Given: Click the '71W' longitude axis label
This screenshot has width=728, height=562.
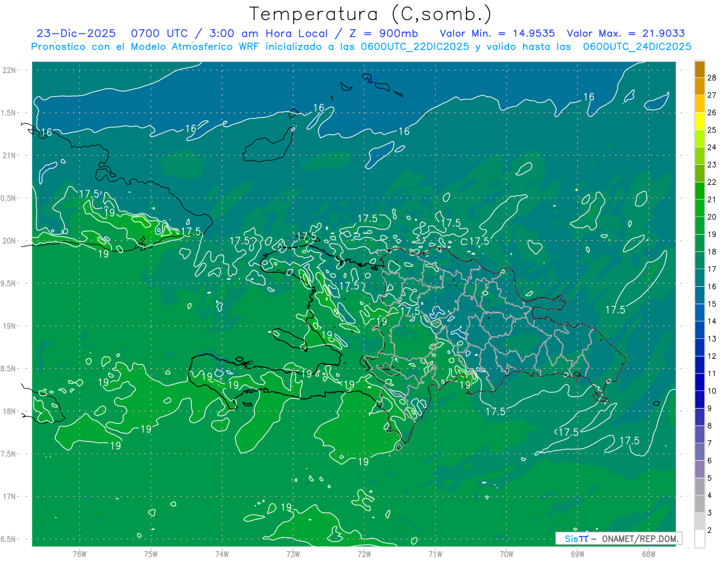Looking at the screenshot, I should pos(435,554).
